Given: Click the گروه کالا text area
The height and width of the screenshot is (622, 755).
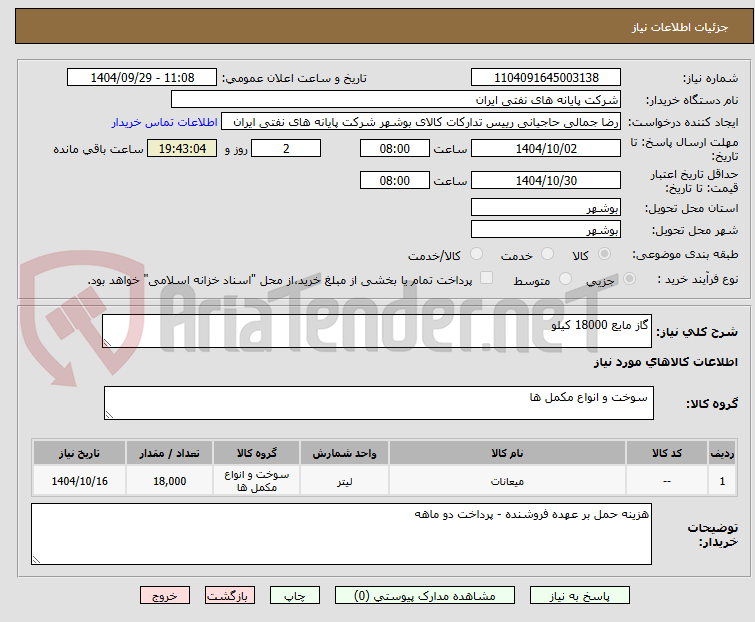Looking at the screenshot, I should tap(379, 403).
